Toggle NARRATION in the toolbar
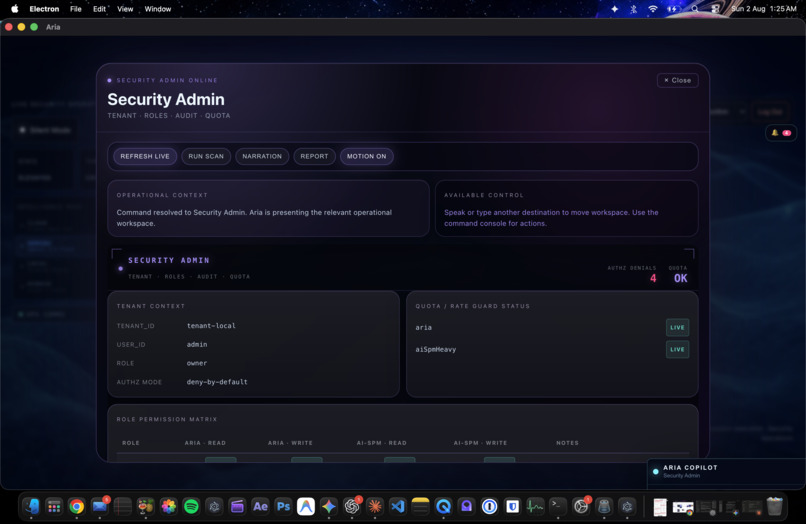 tap(262, 156)
